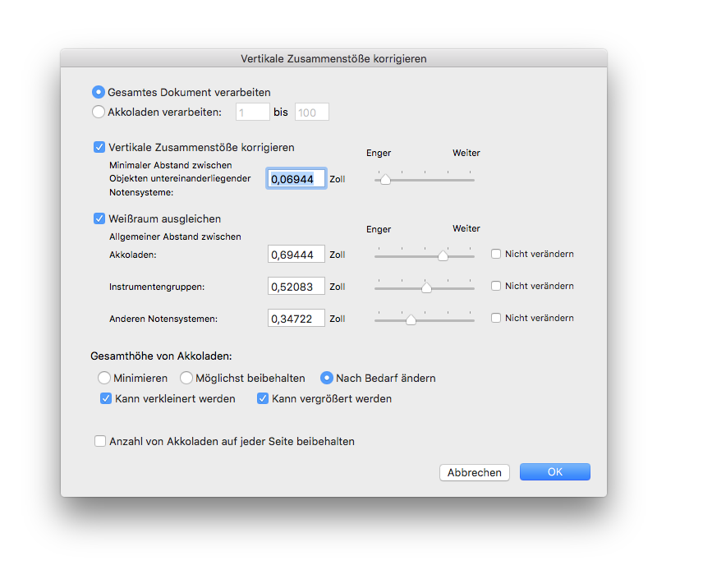
Task: Click the 'bis' label between number fields
Action: point(281,112)
